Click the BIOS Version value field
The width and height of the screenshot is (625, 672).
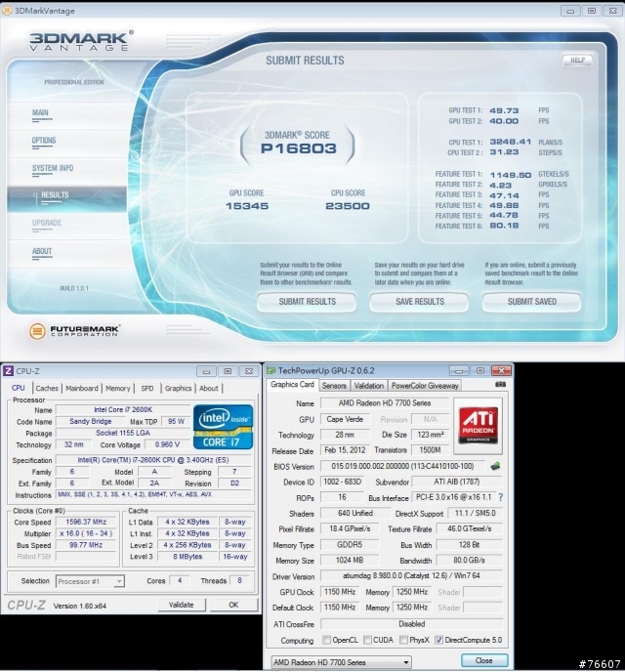click(402, 466)
